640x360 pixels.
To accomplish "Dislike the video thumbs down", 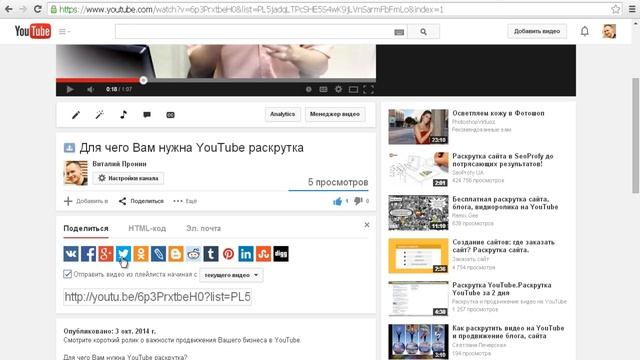I will tap(358, 201).
